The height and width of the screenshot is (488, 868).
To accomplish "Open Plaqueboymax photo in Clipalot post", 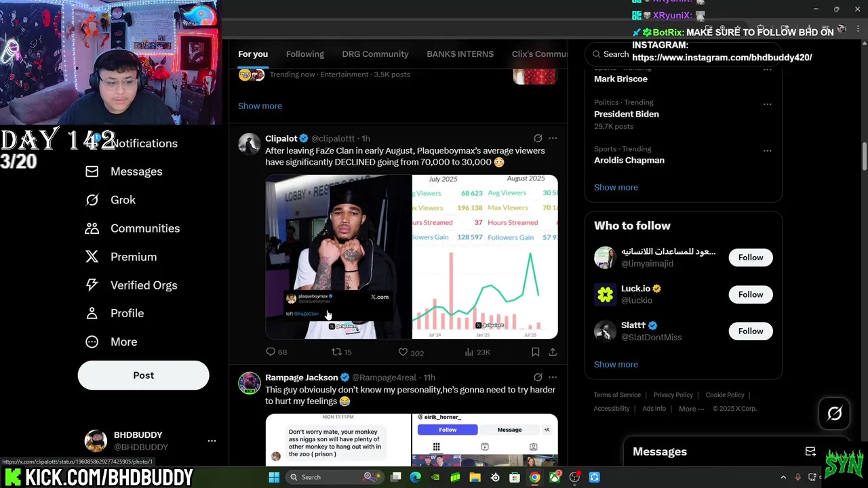I will [338, 257].
